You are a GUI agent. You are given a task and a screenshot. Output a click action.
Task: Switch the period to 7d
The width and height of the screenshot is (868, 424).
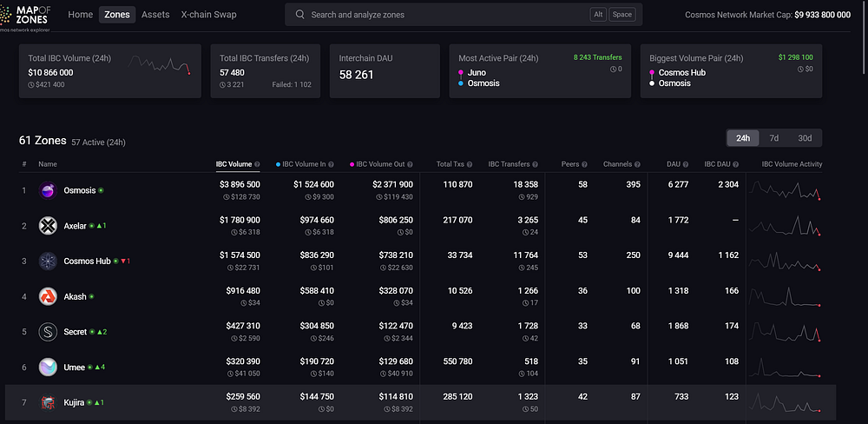pyautogui.click(x=774, y=138)
